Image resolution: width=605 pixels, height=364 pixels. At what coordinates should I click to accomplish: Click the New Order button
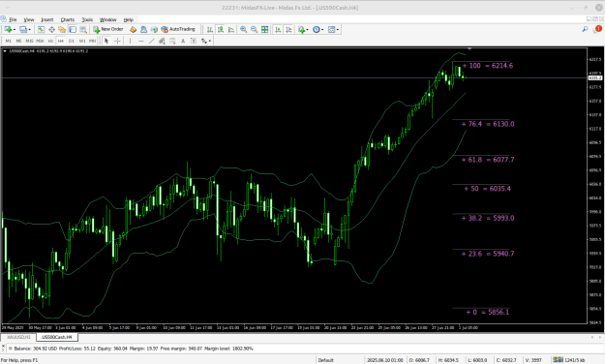tap(108, 29)
